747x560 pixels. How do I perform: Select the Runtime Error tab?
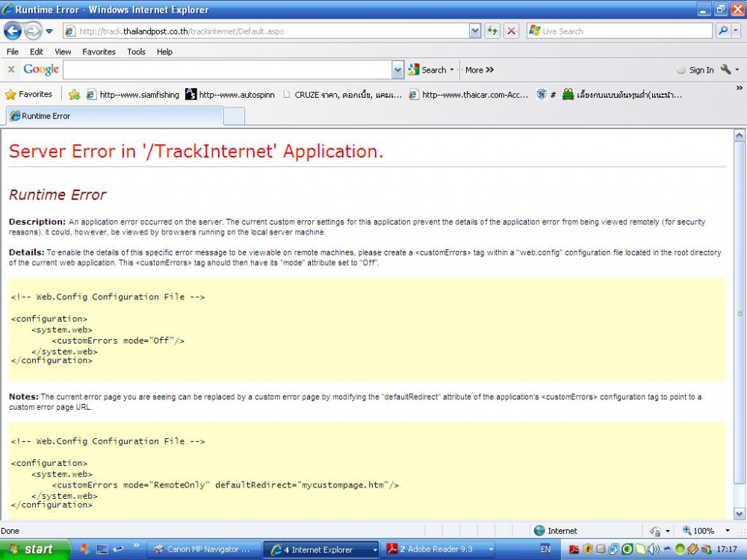114,116
